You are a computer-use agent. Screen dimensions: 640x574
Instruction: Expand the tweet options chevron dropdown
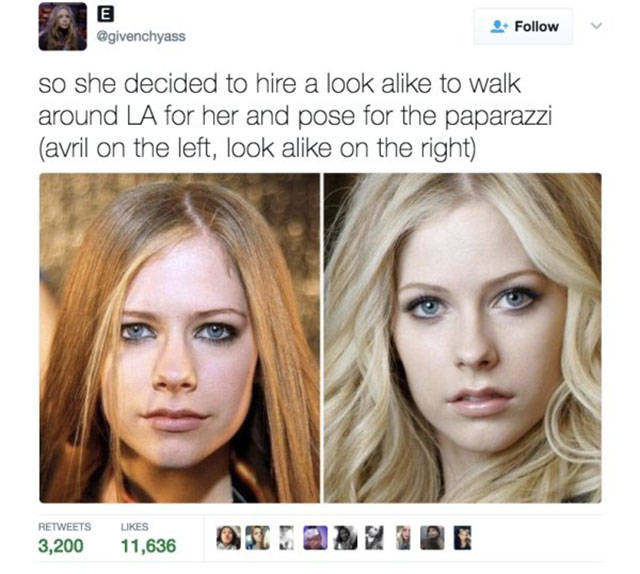click(596, 26)
